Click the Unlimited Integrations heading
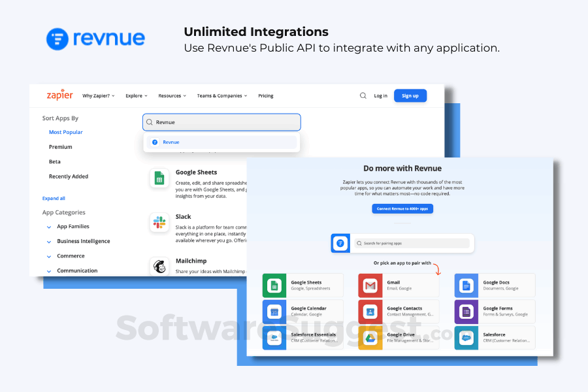This screenshot has width=588, height=392. [256, 32]
